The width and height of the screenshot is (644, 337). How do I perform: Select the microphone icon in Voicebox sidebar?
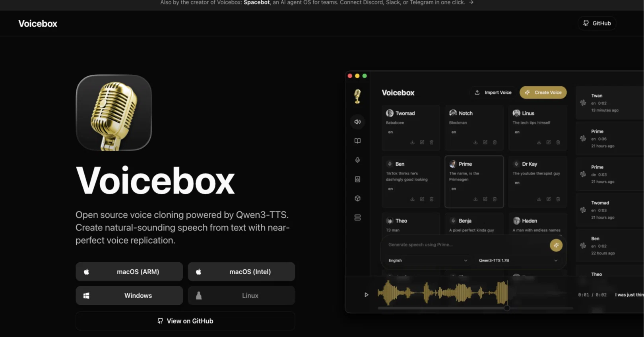click(x=357, y=160)
